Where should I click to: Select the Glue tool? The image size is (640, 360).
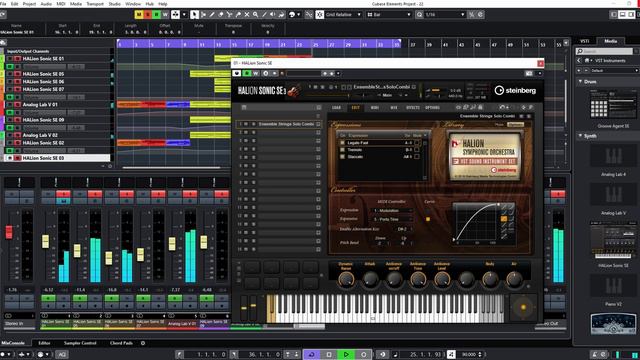(238, 15)
